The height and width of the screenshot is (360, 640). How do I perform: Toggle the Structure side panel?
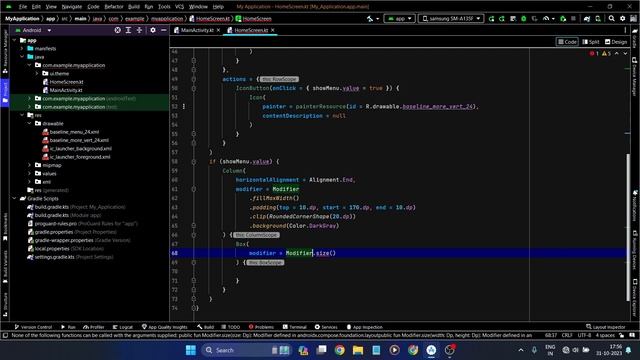(x=5, y=304)
